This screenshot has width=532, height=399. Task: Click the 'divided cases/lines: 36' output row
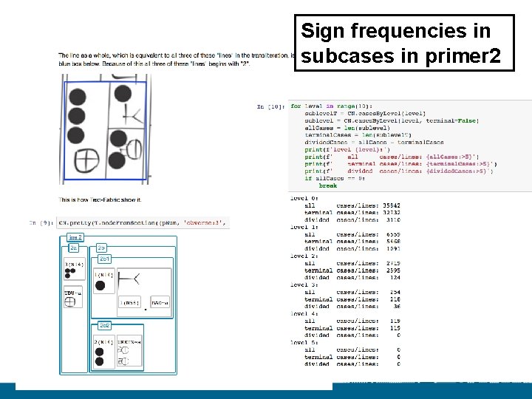point(352,307)
